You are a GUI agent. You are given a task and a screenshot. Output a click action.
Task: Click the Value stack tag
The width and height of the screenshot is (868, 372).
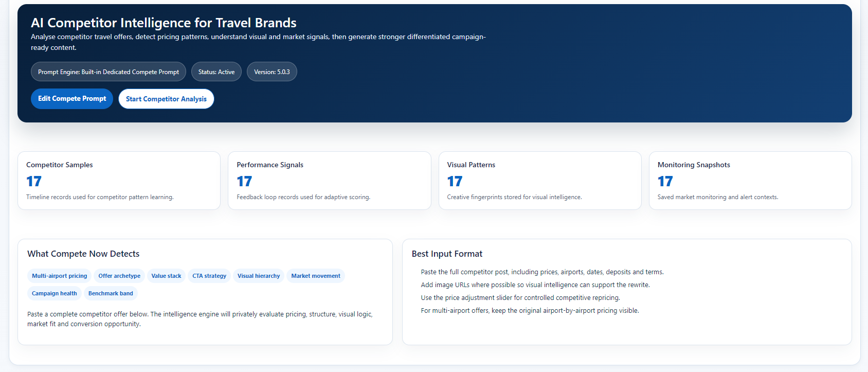[x=166, y=276]
